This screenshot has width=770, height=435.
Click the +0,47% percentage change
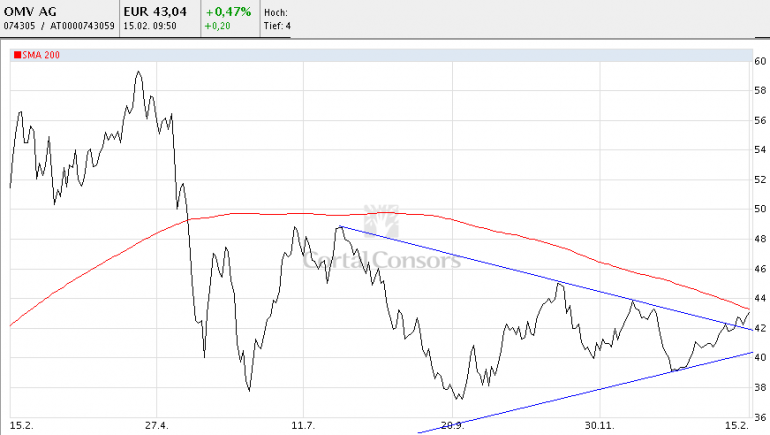pyautogui.click(x=228, y=11)
